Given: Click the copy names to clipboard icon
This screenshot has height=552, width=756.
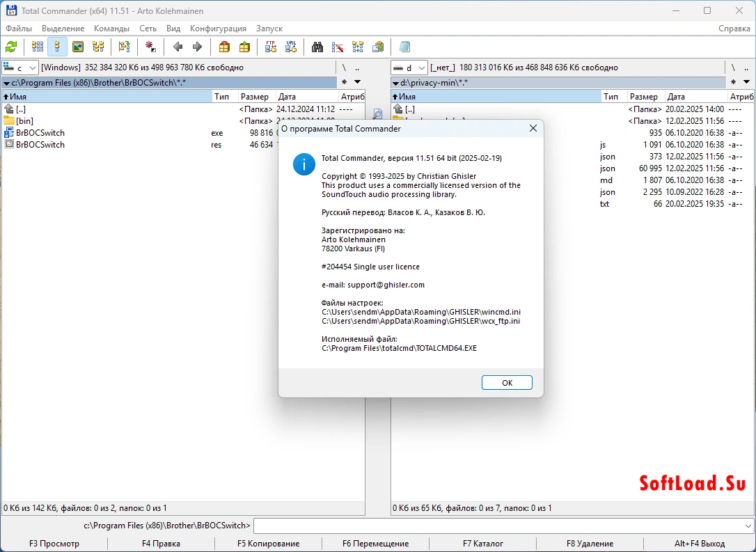Looking at the screenshot, I should 378,47.
